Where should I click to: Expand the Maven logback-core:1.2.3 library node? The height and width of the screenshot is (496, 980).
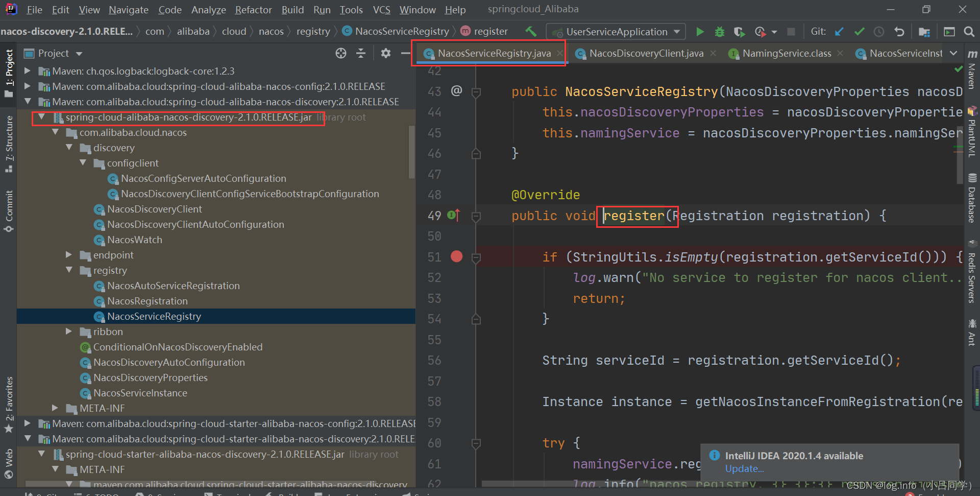click(x=28, y=71)
